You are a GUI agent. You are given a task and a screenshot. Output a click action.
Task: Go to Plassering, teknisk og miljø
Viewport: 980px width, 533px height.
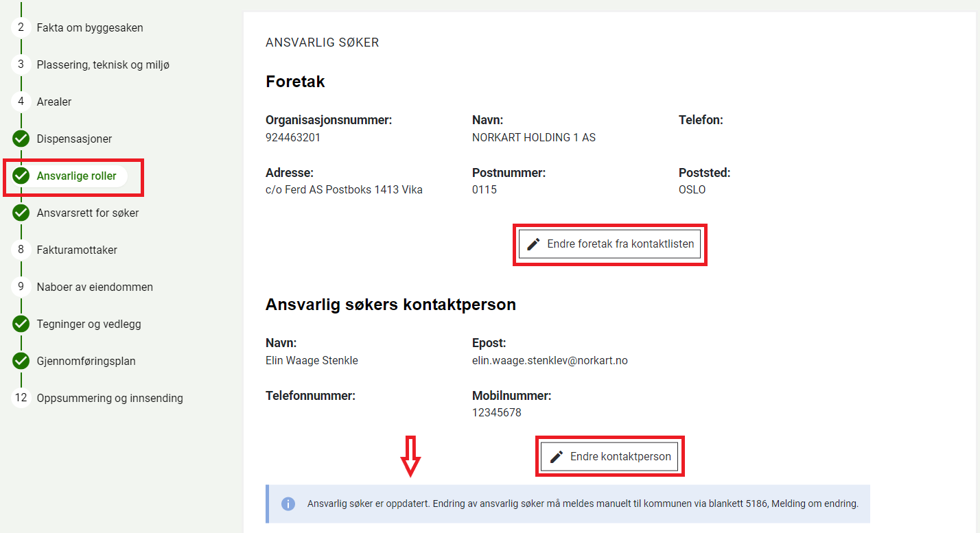[x=103, y=65]
